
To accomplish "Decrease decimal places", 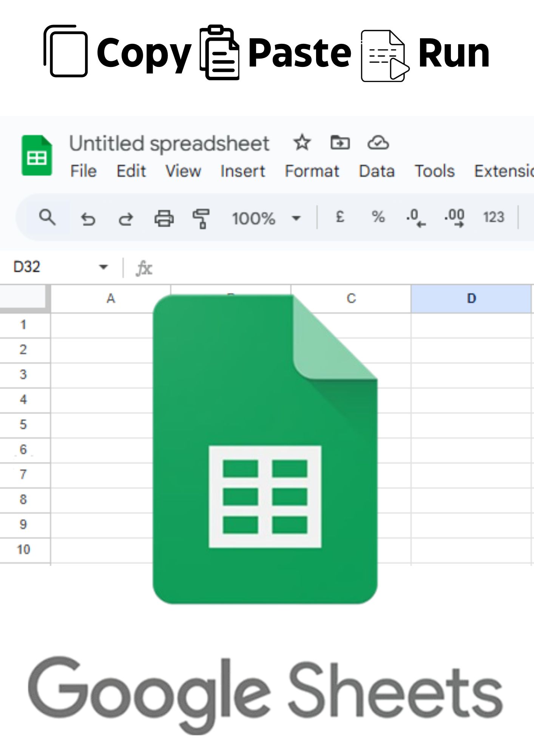I will pos(416,218).
